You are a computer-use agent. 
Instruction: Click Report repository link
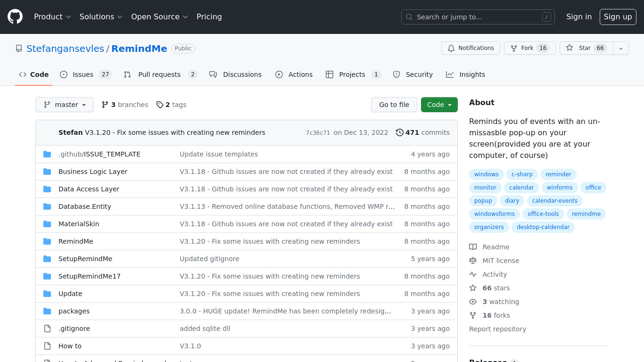497,329
